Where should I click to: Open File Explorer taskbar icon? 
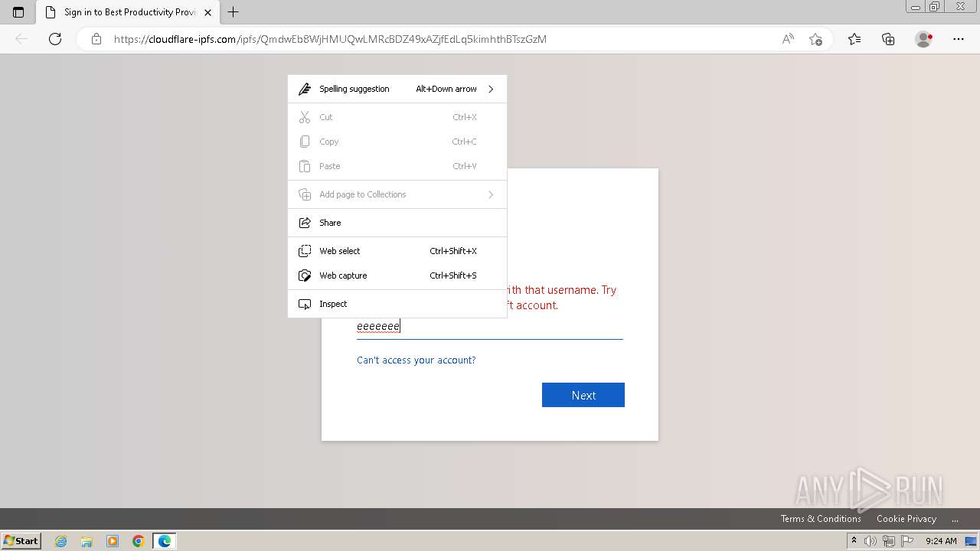point(87,541)
